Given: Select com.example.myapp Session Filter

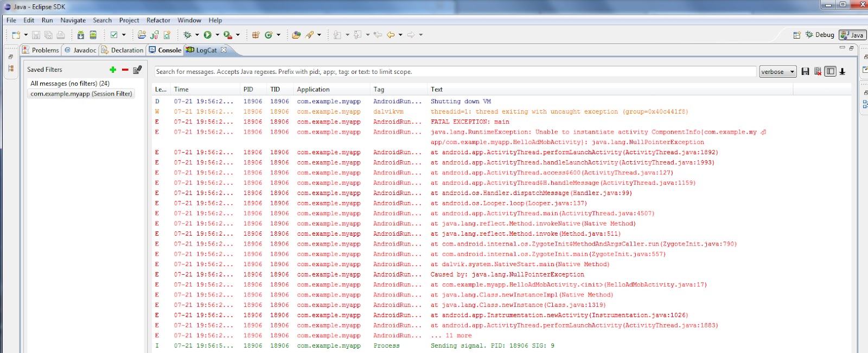Looking at the screenshot, I should (x=81, y=94).
